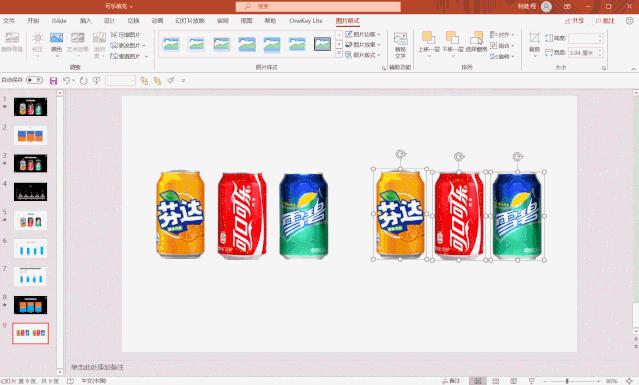Viewport: 639px width, 385px height.
Task: Switch to Normal view in status bar
Action: pos(478,381)
